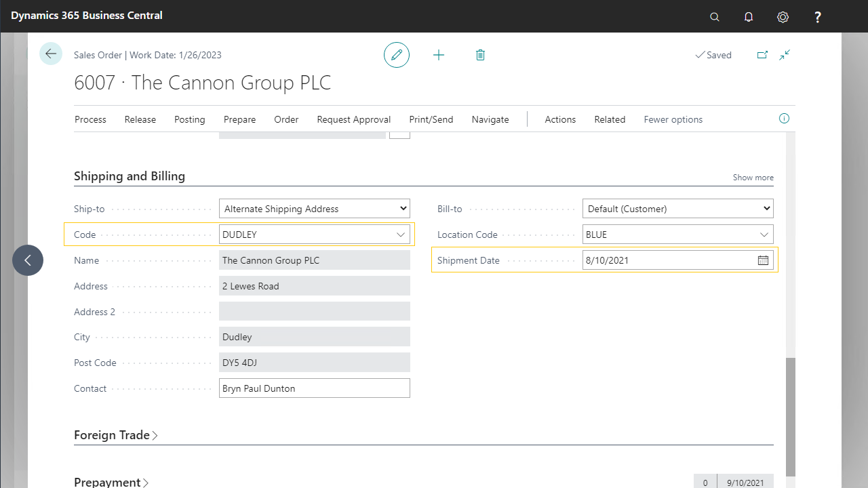Open the Order menu

click(286, 119)
